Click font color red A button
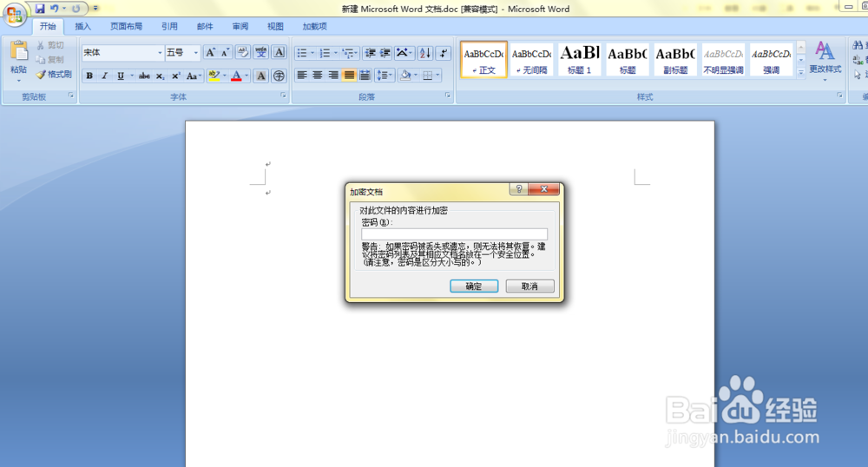Image resolution: width=868 pixels, height=467 pixels. pyautogui.click(x=236, y=76)
